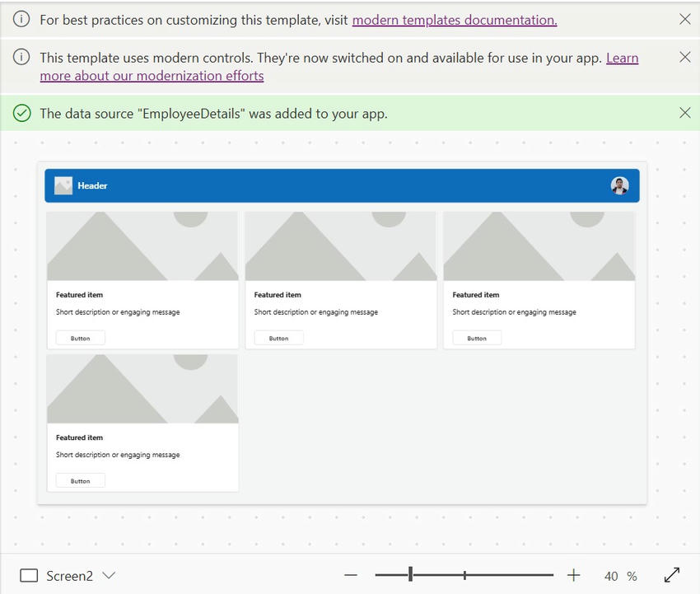Dismiss the best practices notification
The image size is (700, 594).
coord(685,19)
